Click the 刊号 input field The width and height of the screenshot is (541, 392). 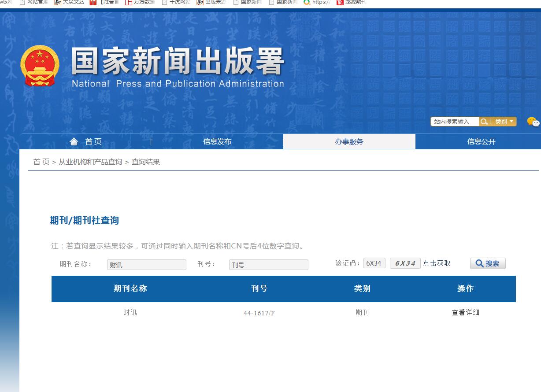point(268,264)
